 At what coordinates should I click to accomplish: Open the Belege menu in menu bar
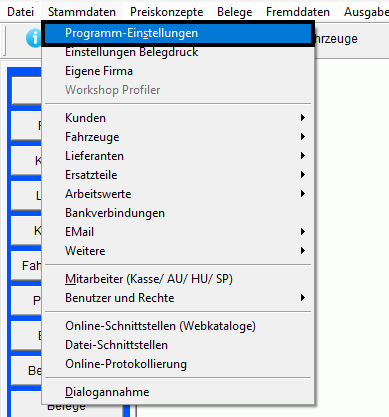coord(235,12)
